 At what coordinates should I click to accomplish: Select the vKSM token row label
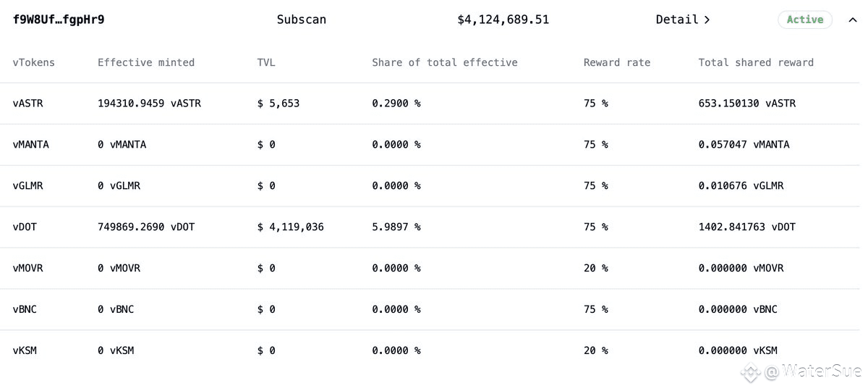[x=25, y=351]
